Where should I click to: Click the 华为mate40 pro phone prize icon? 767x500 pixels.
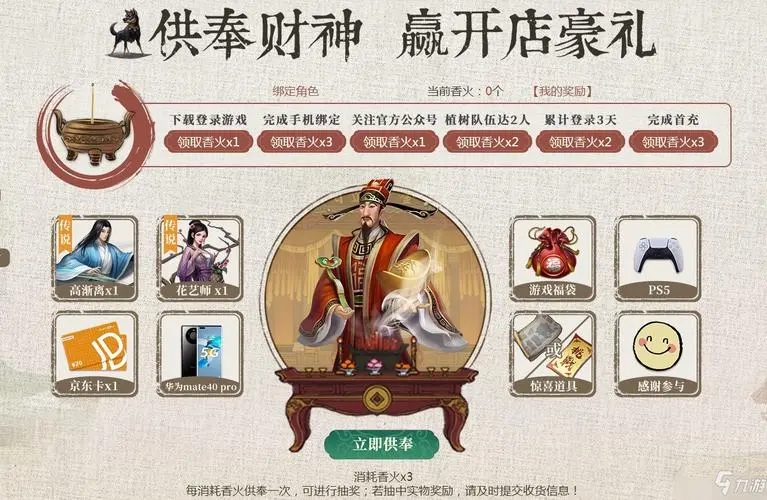pyautogui.click(x=200, y=354)
